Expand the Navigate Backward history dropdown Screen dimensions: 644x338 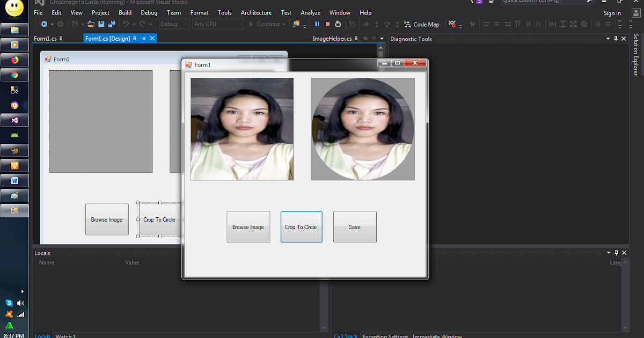point(52,24)
